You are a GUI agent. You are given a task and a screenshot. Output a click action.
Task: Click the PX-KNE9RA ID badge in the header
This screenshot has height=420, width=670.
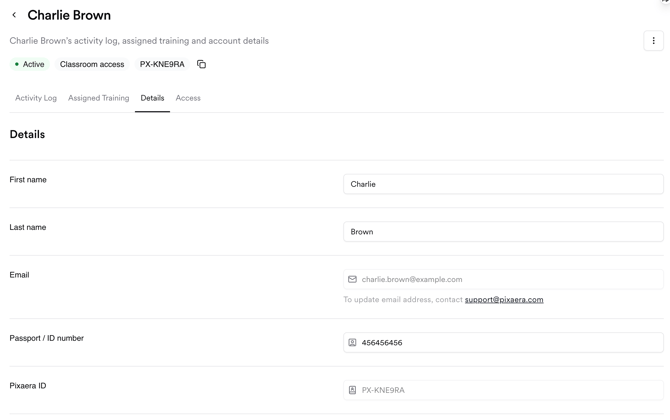pyautogui.click(x=162, y=64)
